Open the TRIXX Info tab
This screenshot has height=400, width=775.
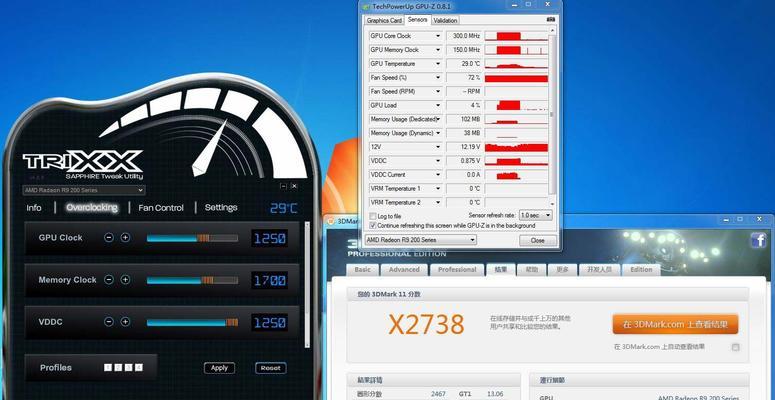click(34, 208)
